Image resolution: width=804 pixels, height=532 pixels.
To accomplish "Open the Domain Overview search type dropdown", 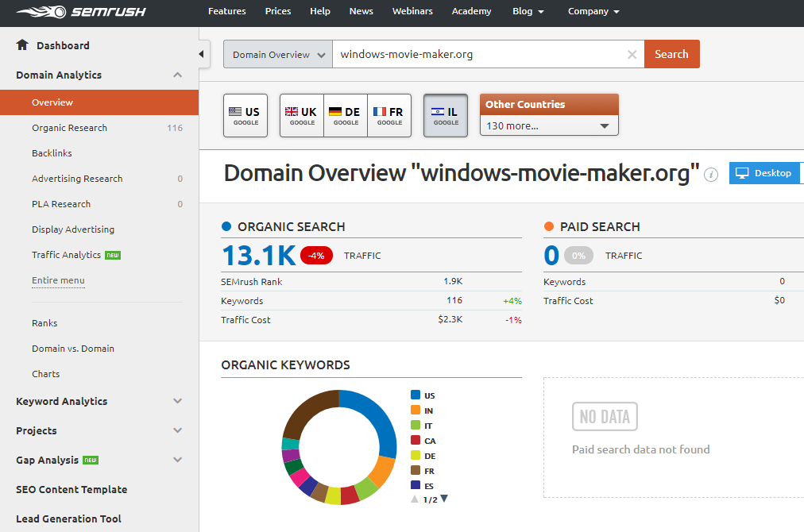I will pyautogui.click(x=278, y=55).
